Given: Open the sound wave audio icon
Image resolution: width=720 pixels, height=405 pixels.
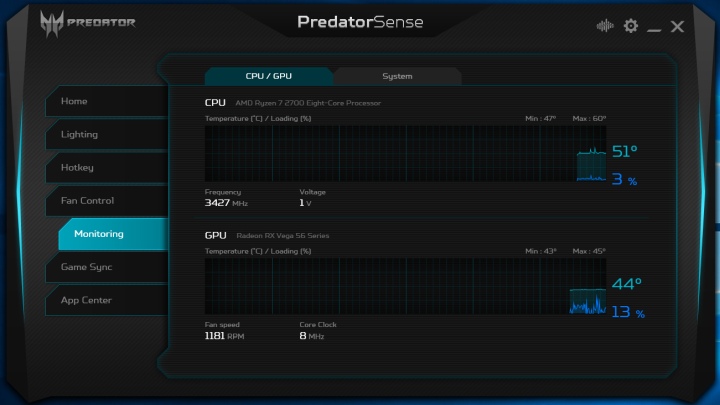Looking at the screenshot, I should 605,26.
